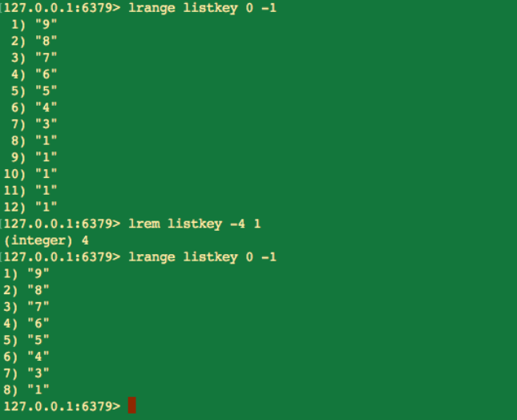
Task: Click '127.0.0.1:6379>' prompt before lrem
Action: point(62,224)
